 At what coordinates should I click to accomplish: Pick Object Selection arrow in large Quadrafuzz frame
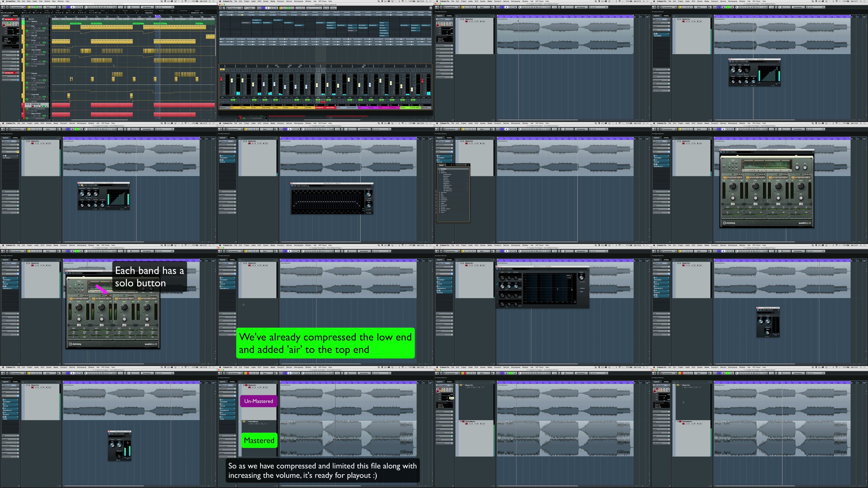(737, 129)
